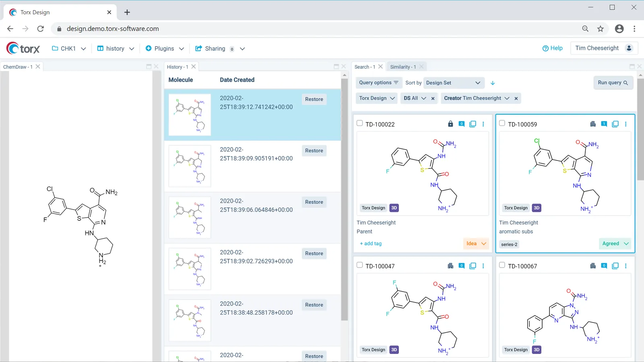Maximize the ChemDraw panel
Screen dimensions: 644x362
(x=149, y=66)
